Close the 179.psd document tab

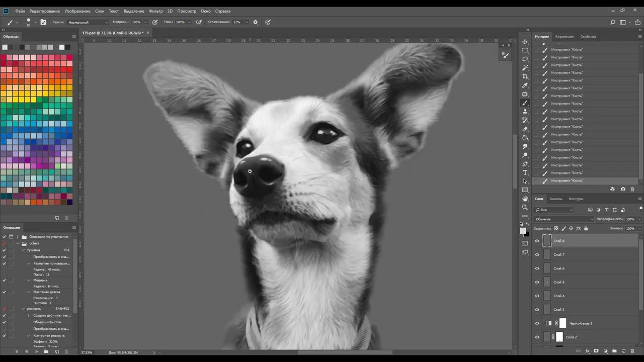click(148, 33)
